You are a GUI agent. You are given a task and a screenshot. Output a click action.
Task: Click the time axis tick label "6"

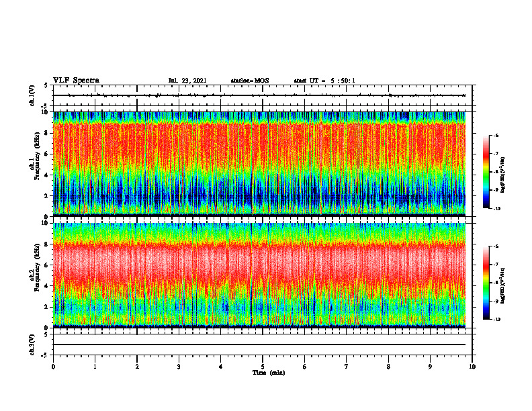(x=305, y=367)
